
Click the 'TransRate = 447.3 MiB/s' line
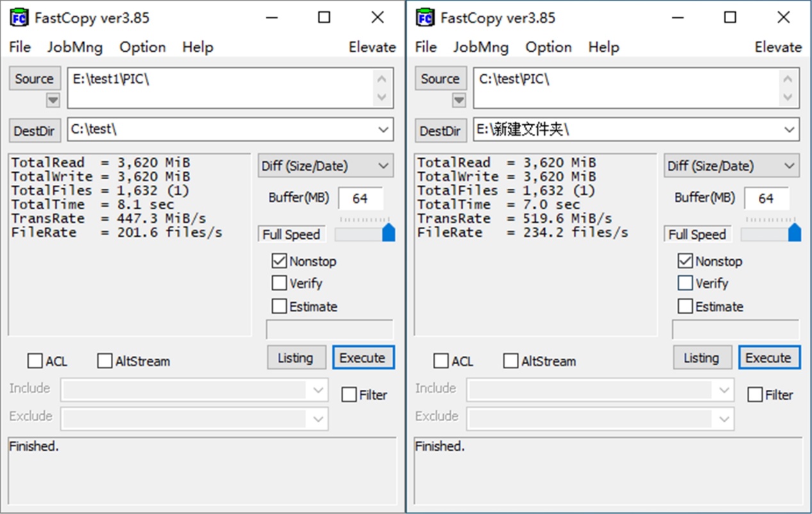pos(108,219)
